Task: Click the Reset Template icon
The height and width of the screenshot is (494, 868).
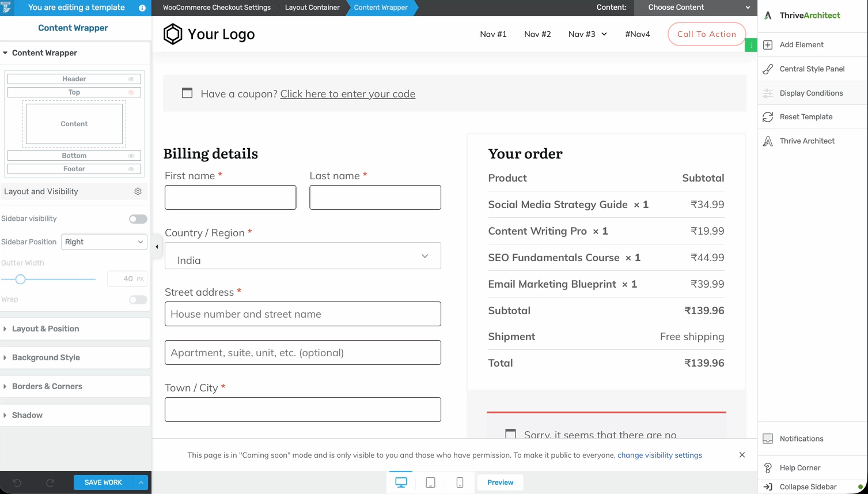Action: [x=768, y=117]
